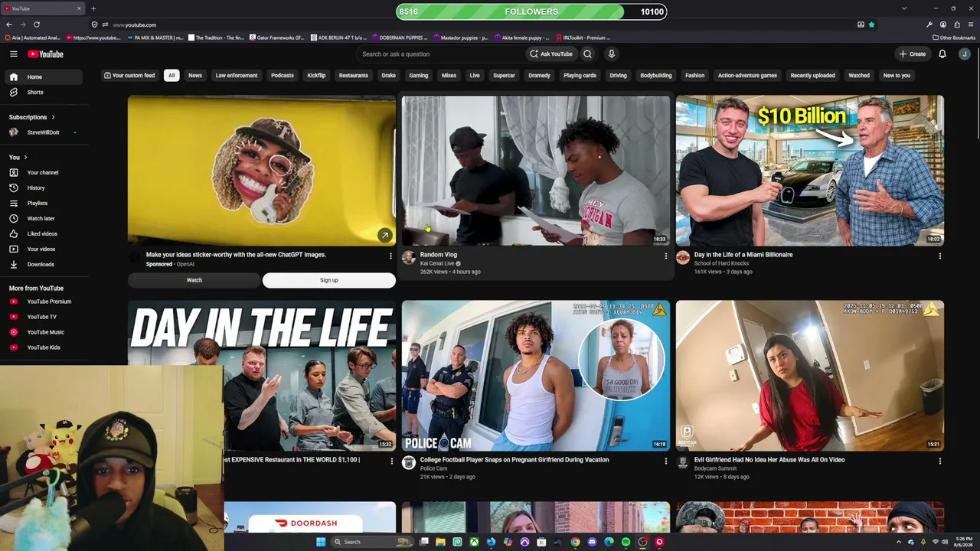Select the Bodybuilding filter chip

click(656, 76)
